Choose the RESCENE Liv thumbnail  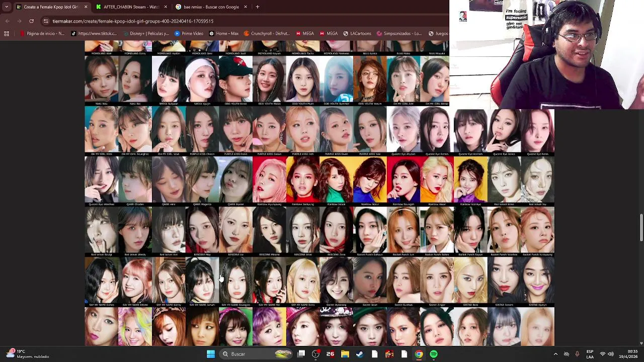(x=235, y=232)
